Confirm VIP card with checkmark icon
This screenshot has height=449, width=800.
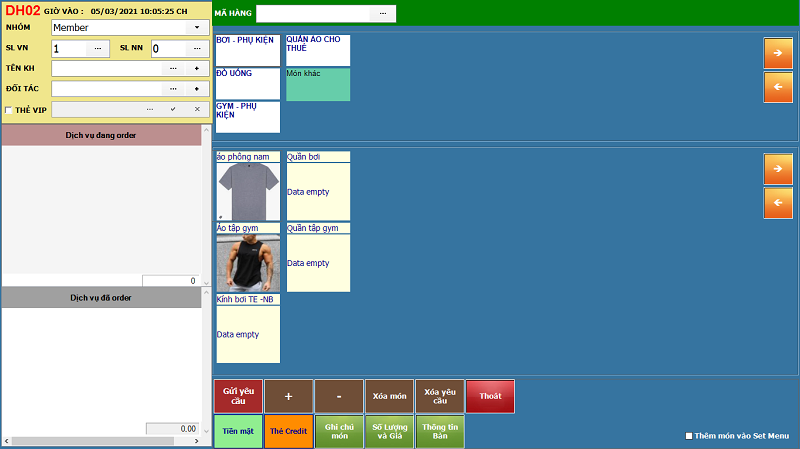[173, 109]
